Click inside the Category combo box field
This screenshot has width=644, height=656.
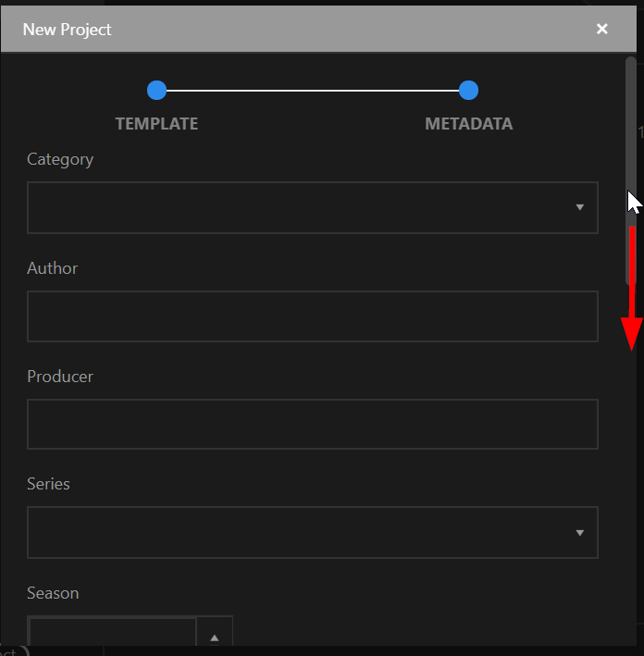tap(313, 207)
